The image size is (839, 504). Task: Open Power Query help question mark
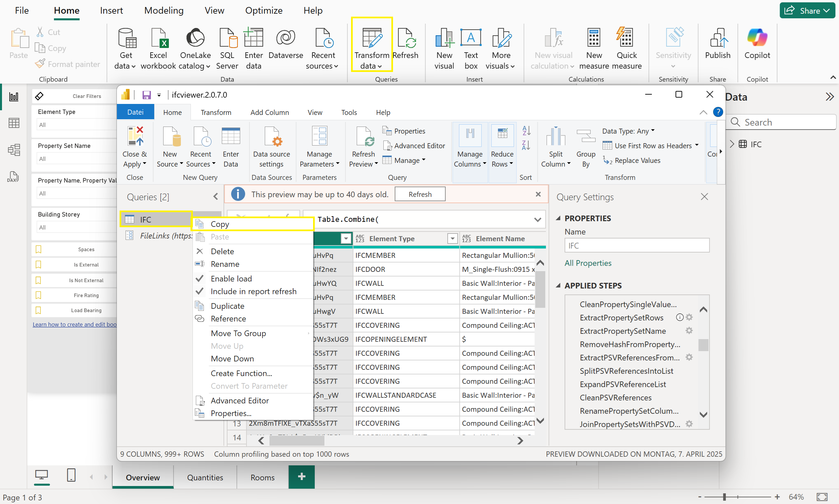[x=718, y=112]
